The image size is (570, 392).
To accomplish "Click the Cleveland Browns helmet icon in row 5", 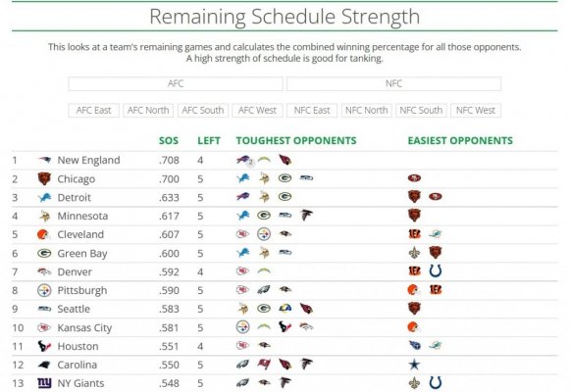I will tap(43, 234).
